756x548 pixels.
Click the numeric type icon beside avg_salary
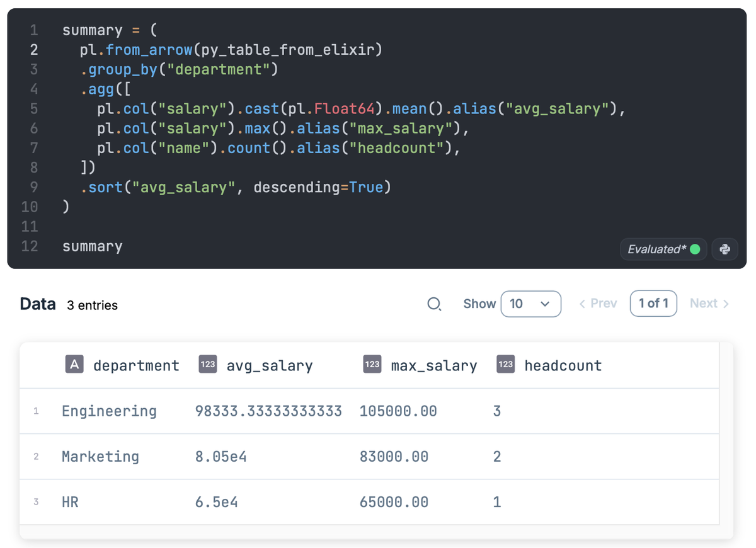point(208,364)
